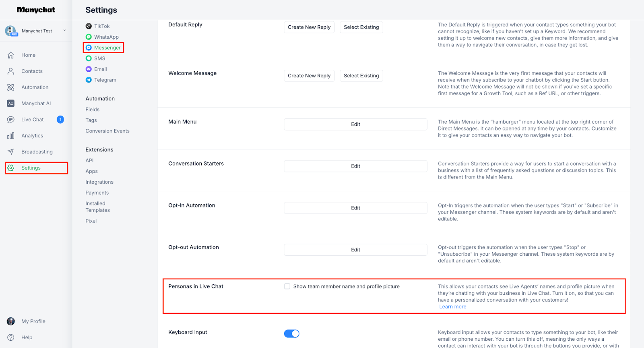Turn off Keyboard Input toggle
Screen dimensions: 644x348
pyautogui.click(x=291, y=333)
